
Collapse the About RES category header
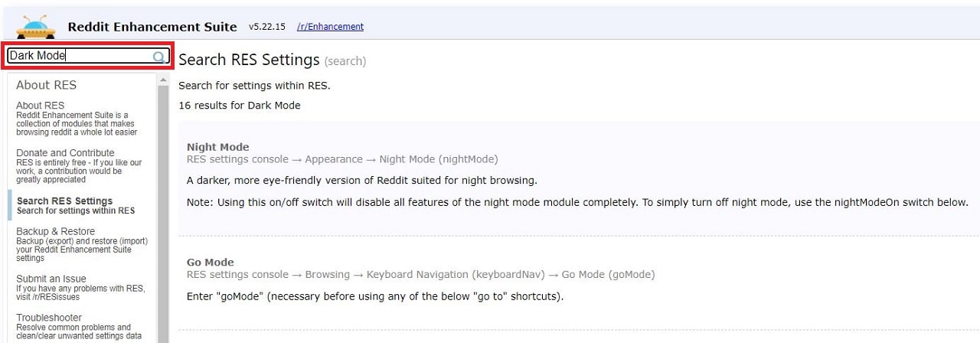[47, 85]
